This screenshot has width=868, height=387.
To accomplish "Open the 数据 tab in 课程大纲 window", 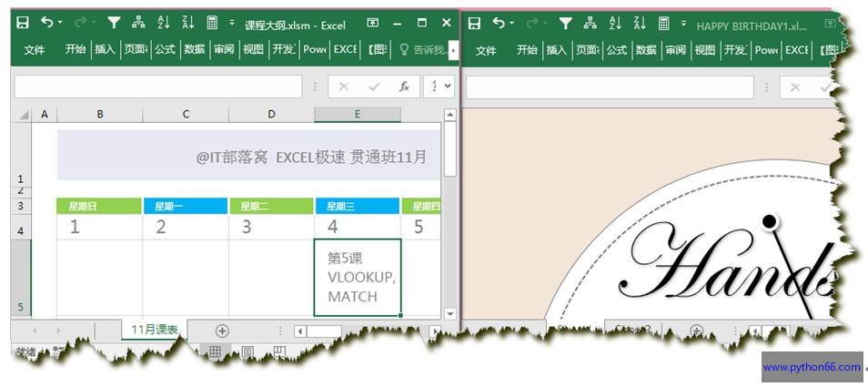I will point(195,49).
